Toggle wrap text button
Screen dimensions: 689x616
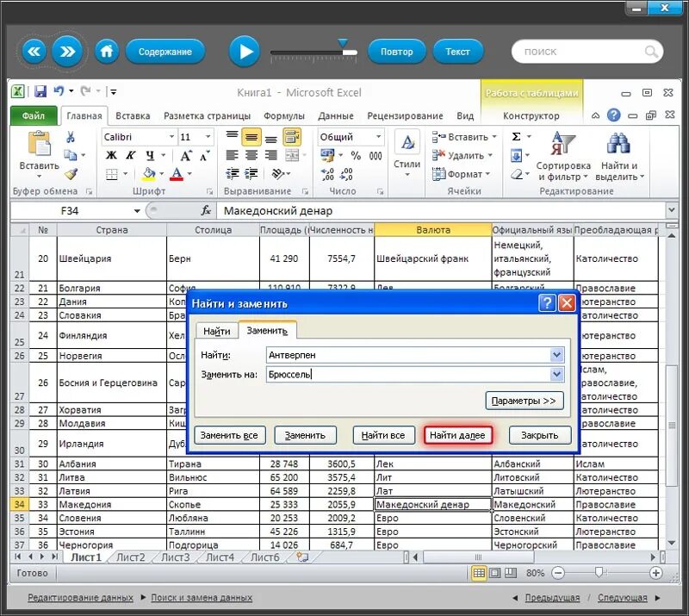point(291,137)
